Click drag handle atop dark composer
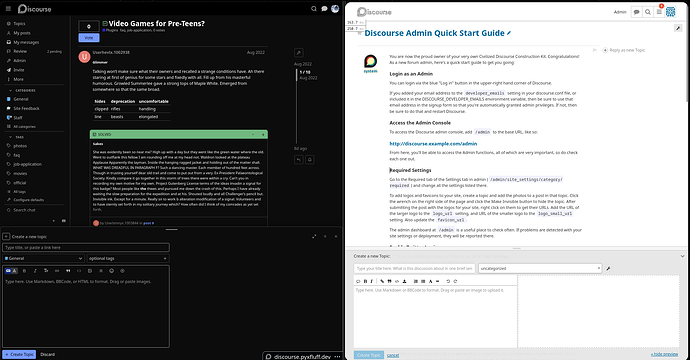 point(172,229)
